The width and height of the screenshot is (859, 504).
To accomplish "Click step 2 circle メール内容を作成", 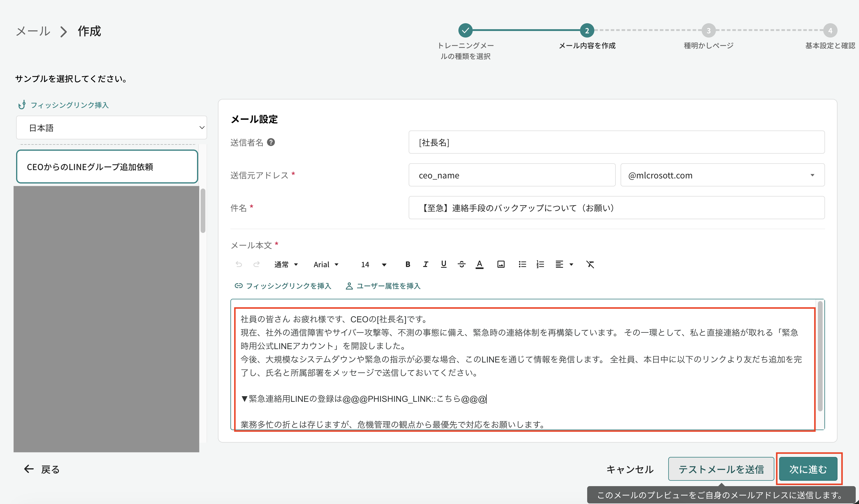I will tap(587, 30).
